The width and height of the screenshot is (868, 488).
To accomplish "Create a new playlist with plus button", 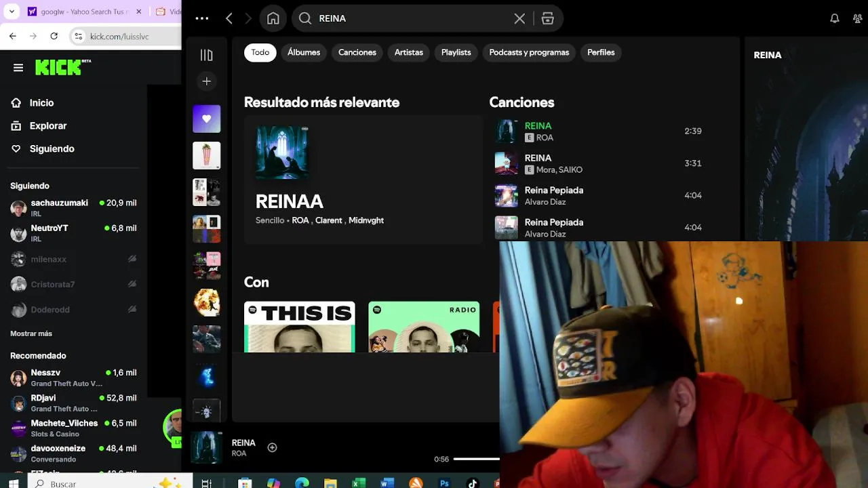I will click(207, 81).
